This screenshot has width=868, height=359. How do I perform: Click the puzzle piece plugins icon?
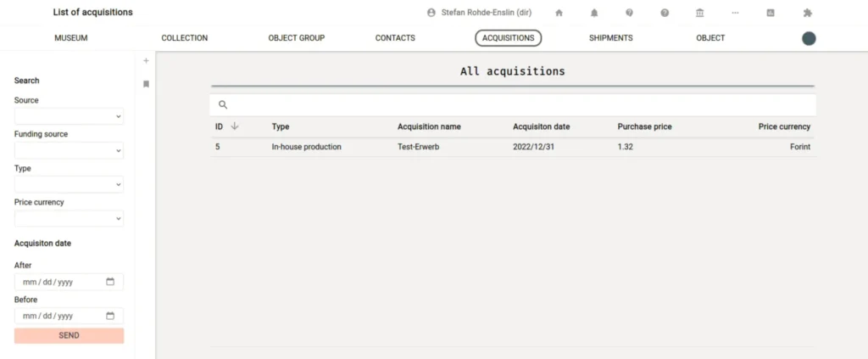point(807,13)
